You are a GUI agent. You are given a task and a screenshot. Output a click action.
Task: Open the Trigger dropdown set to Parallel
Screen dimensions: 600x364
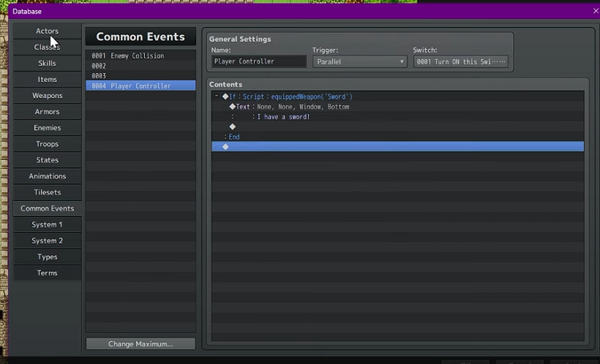click(x=359, y=62)
